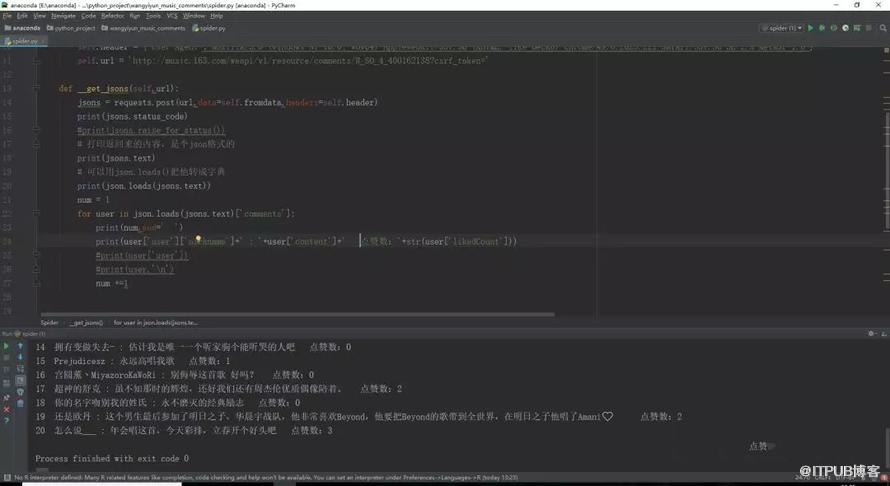
Task: Click code line num += 1
Action: pyautogui.click(x=112, y=283)
